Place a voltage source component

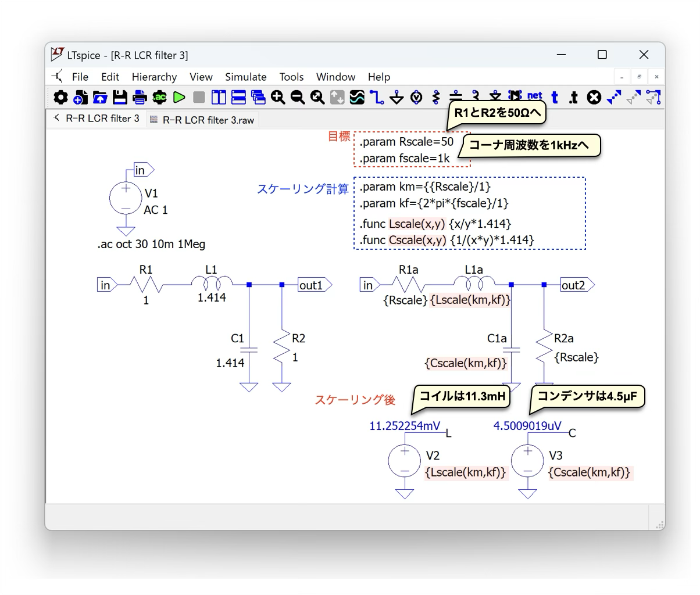(416, 98)
